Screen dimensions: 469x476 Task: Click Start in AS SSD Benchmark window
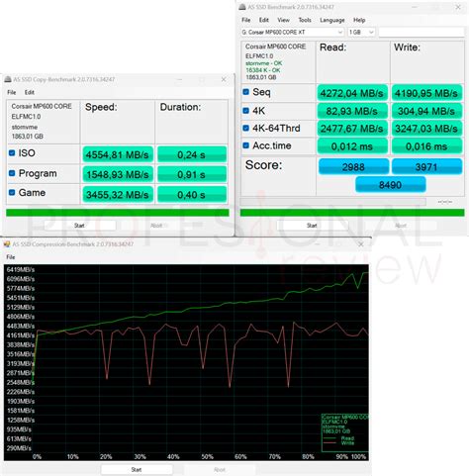click(x=312, y=226)
